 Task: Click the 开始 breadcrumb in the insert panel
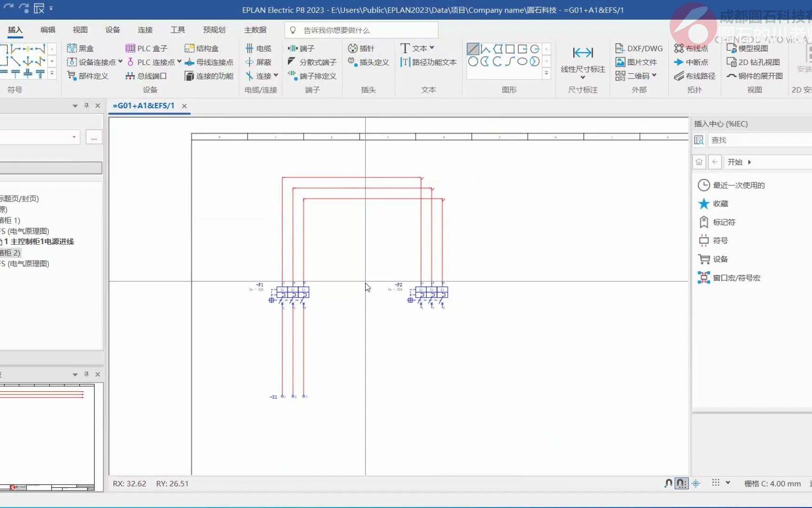coord(735,162)
